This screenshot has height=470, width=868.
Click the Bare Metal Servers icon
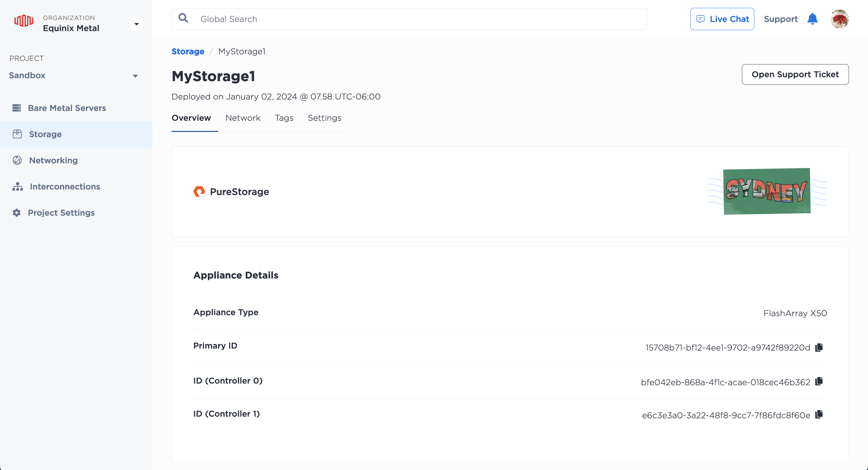pyautogui.click(x=17, y=108)
